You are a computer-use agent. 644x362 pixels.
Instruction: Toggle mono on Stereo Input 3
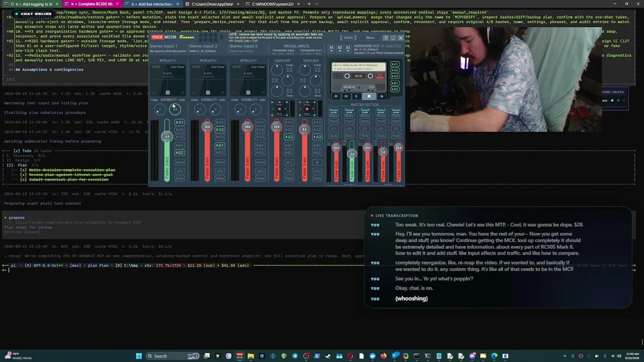(x=260, y=163)
